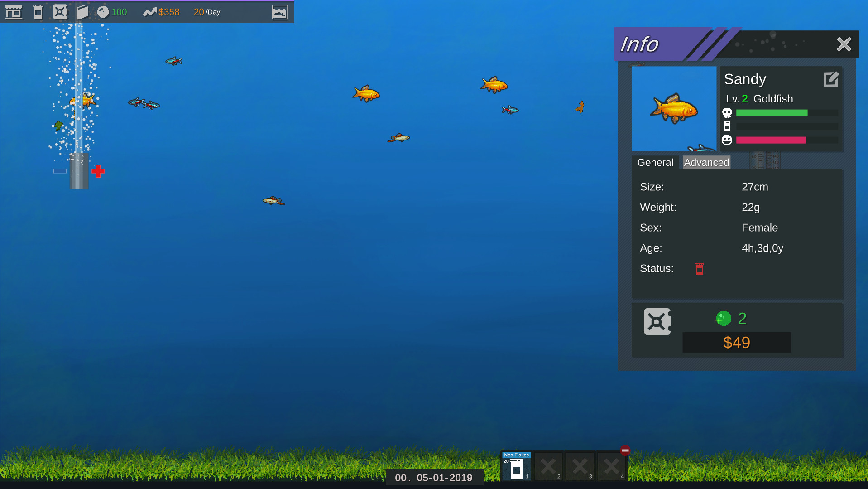This screenshot has width=868, height=489.
Task: Click the red hunger icon in the Status row
Action: point(699,269)
